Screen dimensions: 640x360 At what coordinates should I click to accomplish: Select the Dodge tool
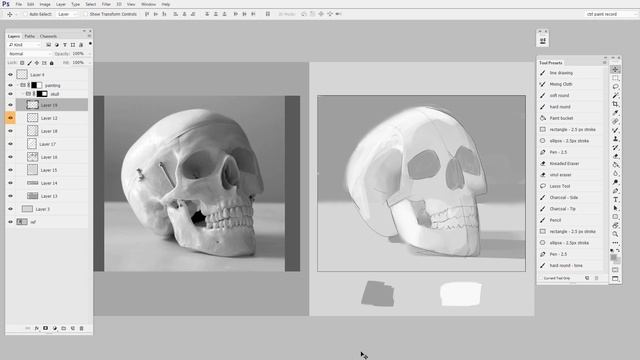coord(615,182)
